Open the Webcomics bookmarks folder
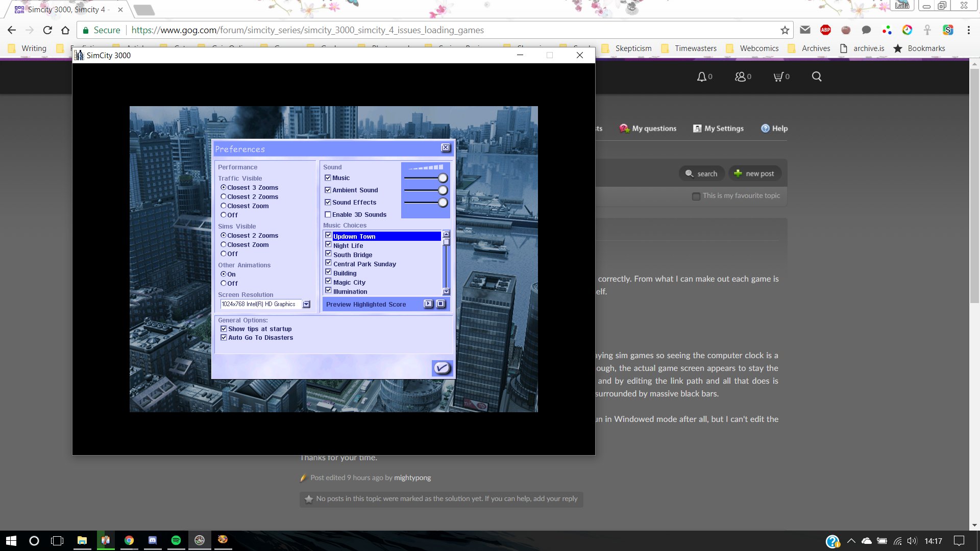This screenshot has width=980, height=551. (x=752, y=48)
